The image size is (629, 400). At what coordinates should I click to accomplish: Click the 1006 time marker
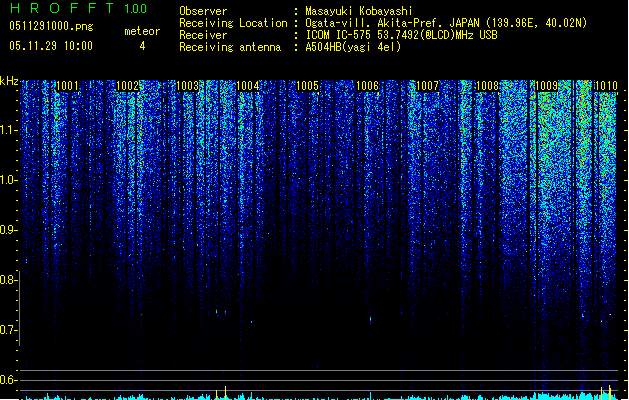coord(367,85)
